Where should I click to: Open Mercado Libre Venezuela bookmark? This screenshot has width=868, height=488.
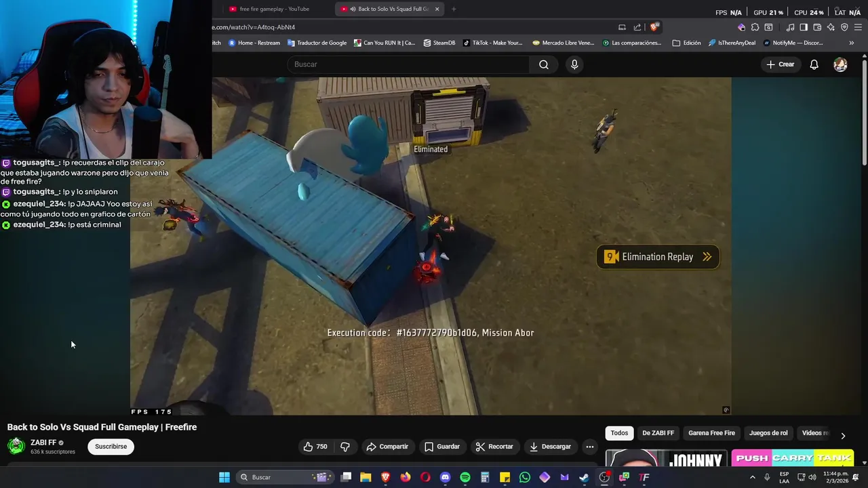tap(564, 43)
